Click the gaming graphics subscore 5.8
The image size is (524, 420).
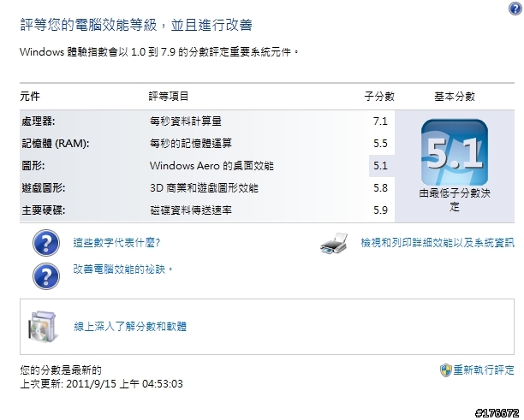[x=380, y=188]
